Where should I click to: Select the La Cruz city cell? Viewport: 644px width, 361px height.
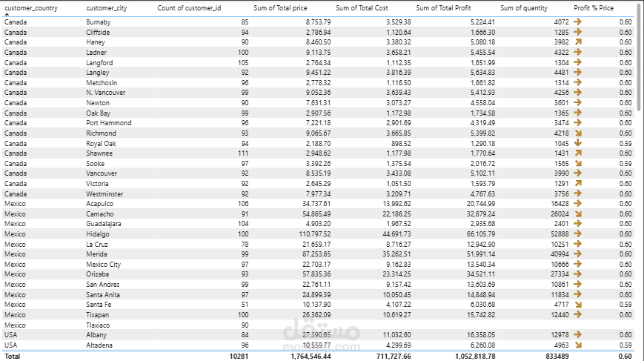pyautogui.click(x=97, y=245)
